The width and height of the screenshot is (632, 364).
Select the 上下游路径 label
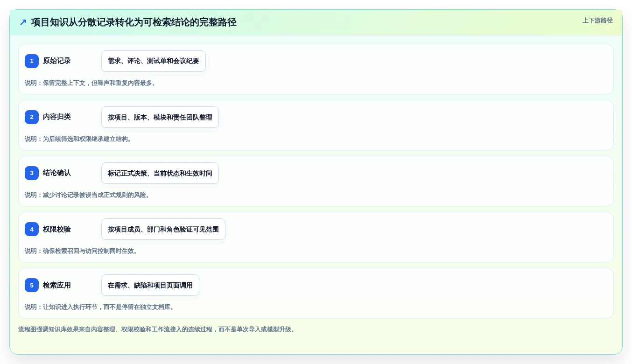pos(597,21)
